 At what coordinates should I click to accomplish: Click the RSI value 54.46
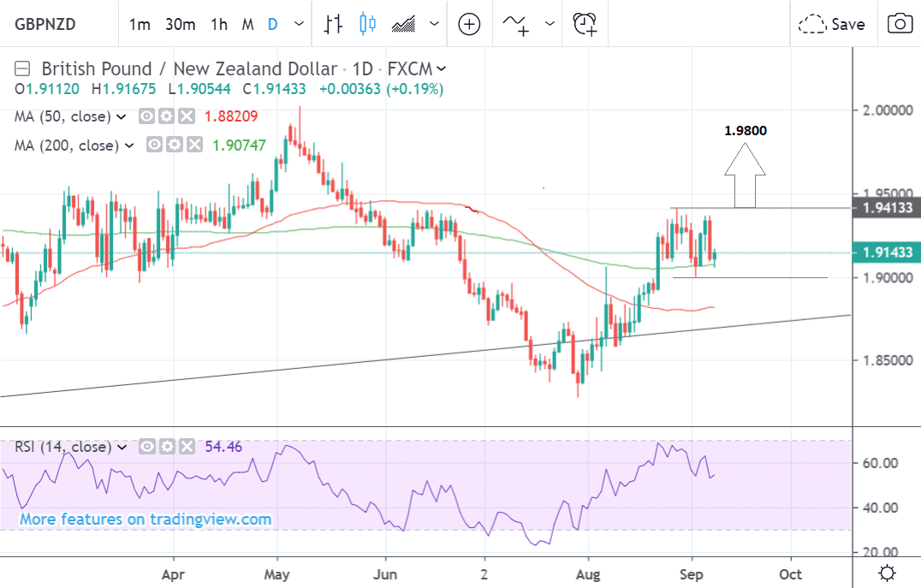(x=223, y=447)
